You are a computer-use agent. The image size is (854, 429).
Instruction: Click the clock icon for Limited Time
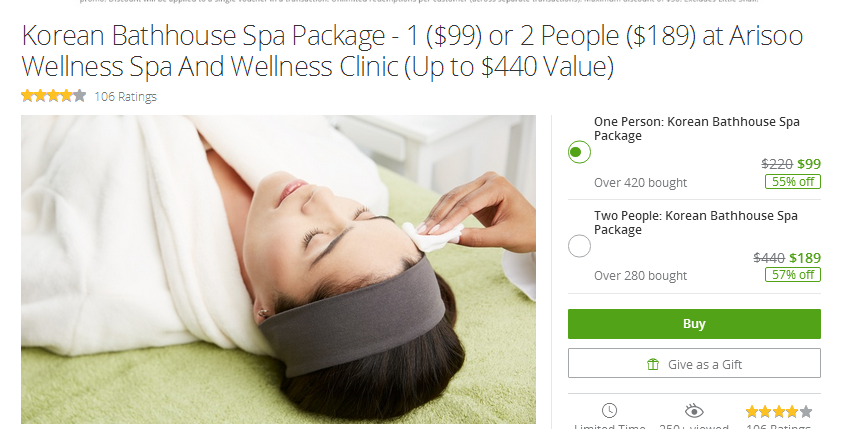point(609,410)
